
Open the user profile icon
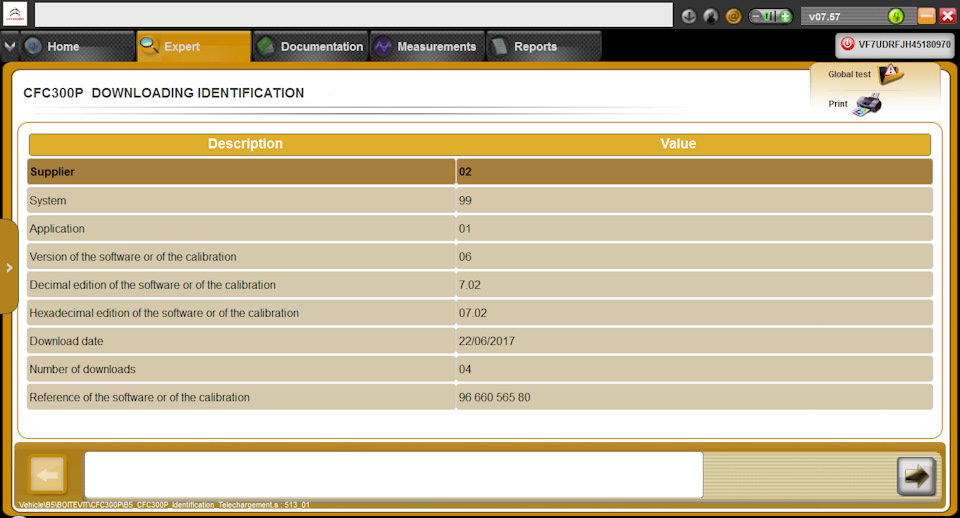pyautogui.click(x=711, y=17)
